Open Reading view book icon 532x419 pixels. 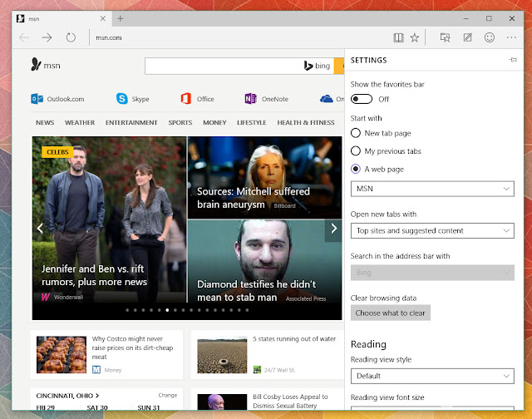[x=398, y=37]
